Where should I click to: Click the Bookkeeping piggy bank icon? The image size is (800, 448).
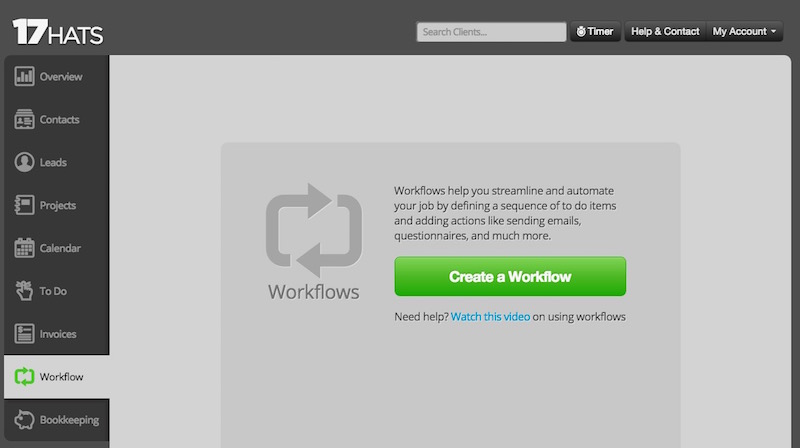pyautogui.click(x=24, y=419)
